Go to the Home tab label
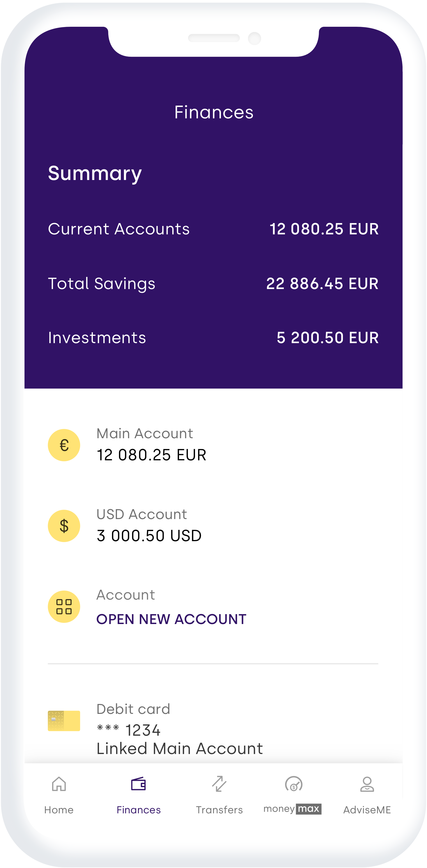 tap(59, 810)
